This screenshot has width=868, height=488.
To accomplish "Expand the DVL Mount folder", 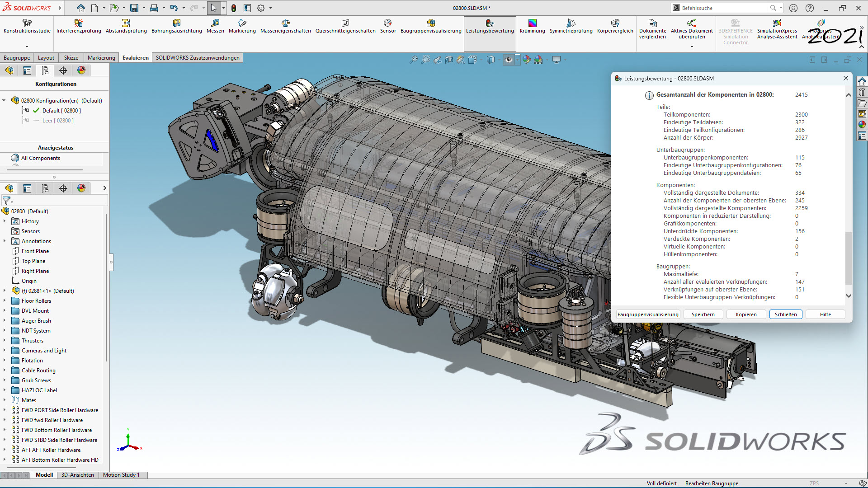I will pos(5,311).
